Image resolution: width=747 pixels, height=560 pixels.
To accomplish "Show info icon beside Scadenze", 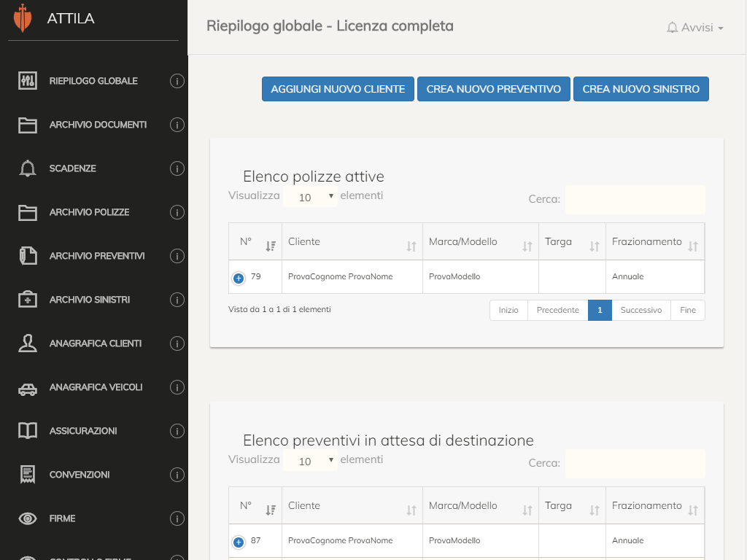I will 177,168.
